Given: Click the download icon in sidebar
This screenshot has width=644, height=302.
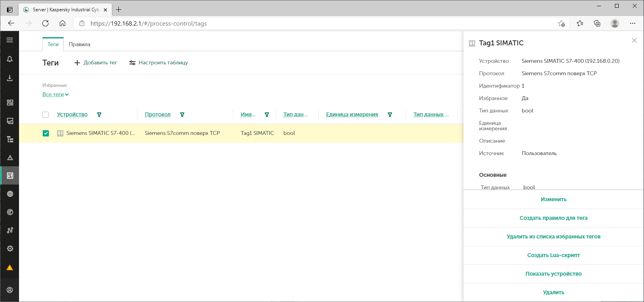Looking at the screenshot, I should pos(10,78).
